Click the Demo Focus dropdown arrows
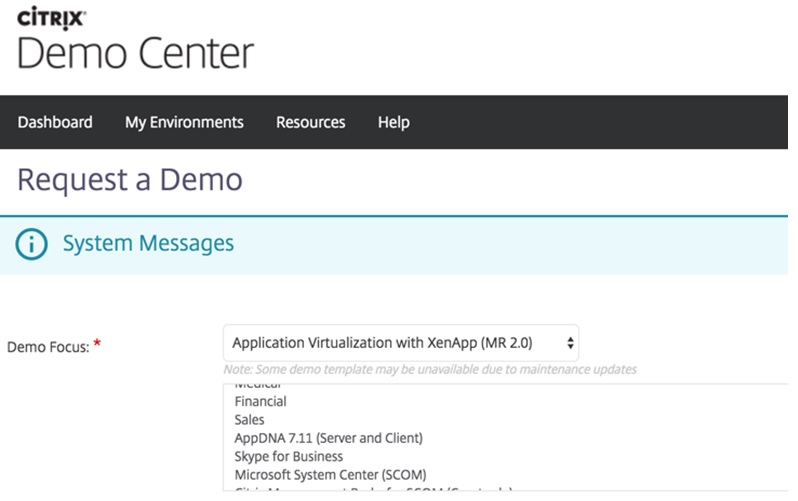The image size is (798, 501). click(570, 343)
